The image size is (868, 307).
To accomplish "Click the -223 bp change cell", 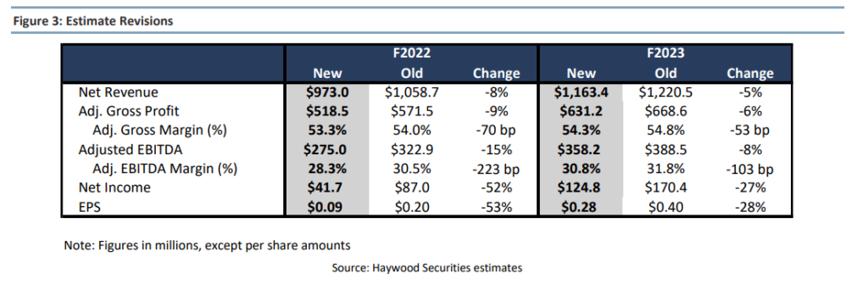I will tap(495, 169).
